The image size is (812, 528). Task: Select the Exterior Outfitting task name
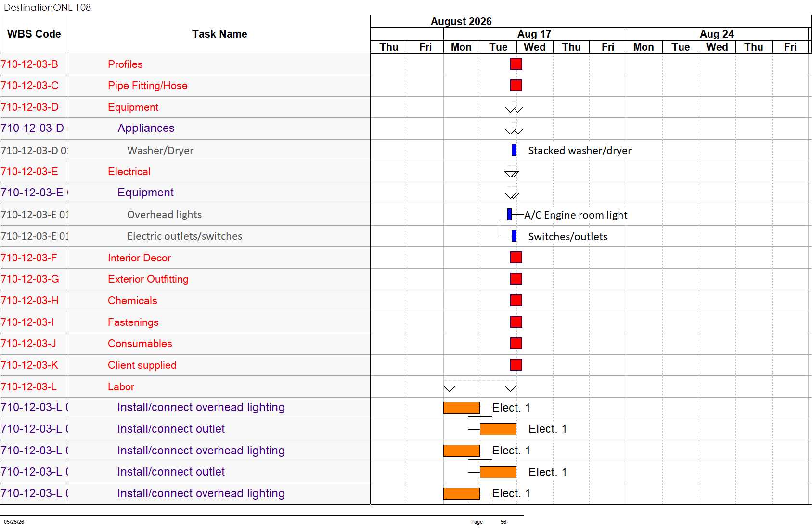pyautogui.click(x=148, y=279)
